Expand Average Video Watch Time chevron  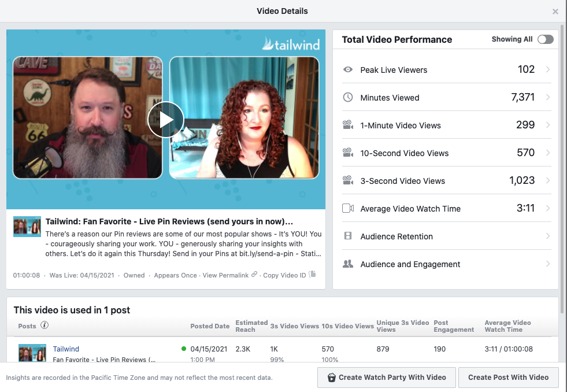[x=548, y=208]
